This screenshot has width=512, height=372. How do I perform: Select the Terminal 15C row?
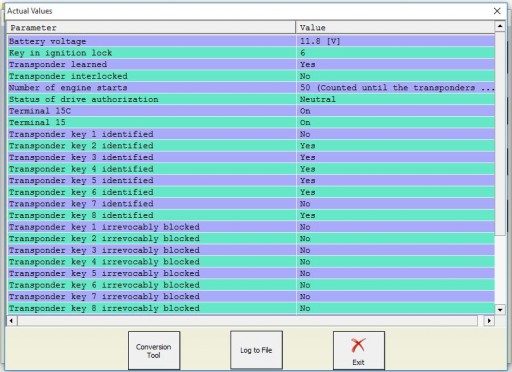point(251,111)
